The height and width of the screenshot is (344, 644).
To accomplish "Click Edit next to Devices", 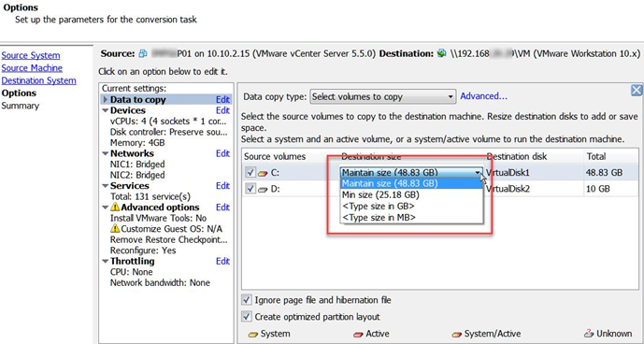I will 222,110.
